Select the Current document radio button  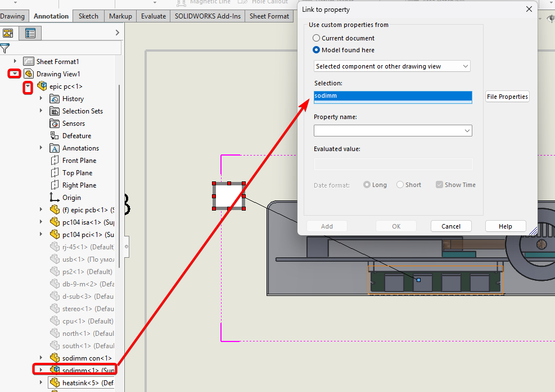tap(316, 38)
